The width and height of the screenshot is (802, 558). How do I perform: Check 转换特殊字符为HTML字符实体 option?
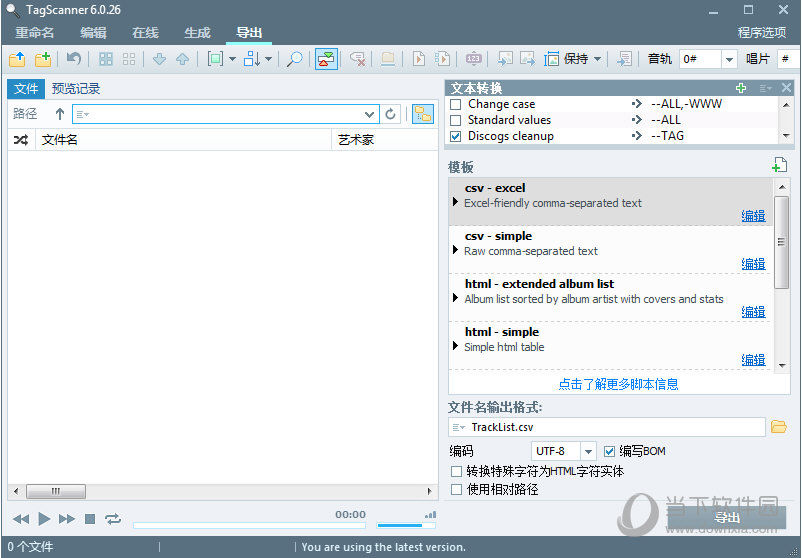pos(456,471)
